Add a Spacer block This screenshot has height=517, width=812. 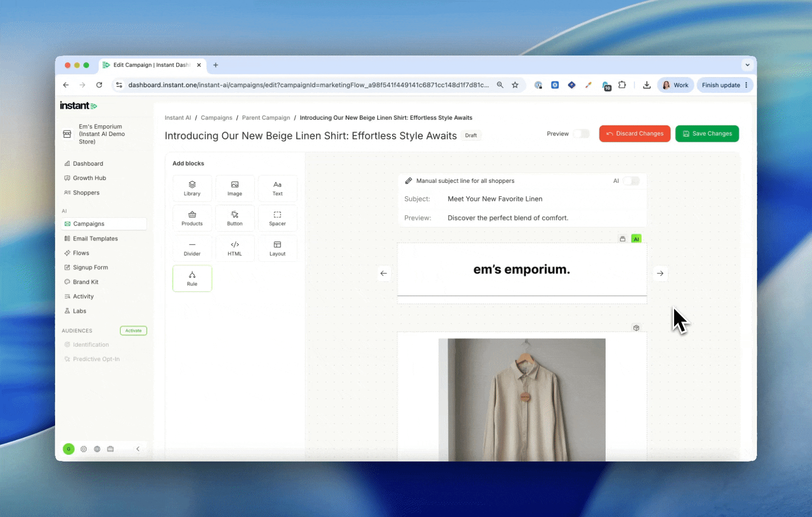coord(277,218)
